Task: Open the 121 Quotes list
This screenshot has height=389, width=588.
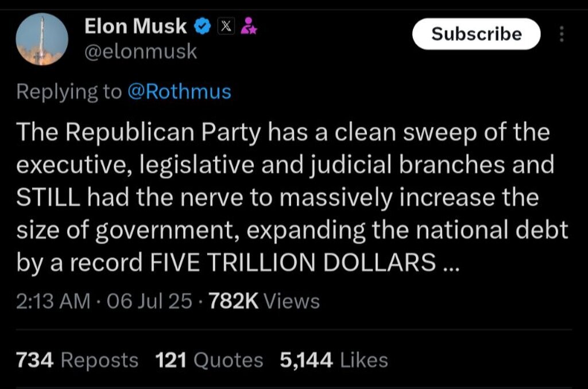Action: 209,360
